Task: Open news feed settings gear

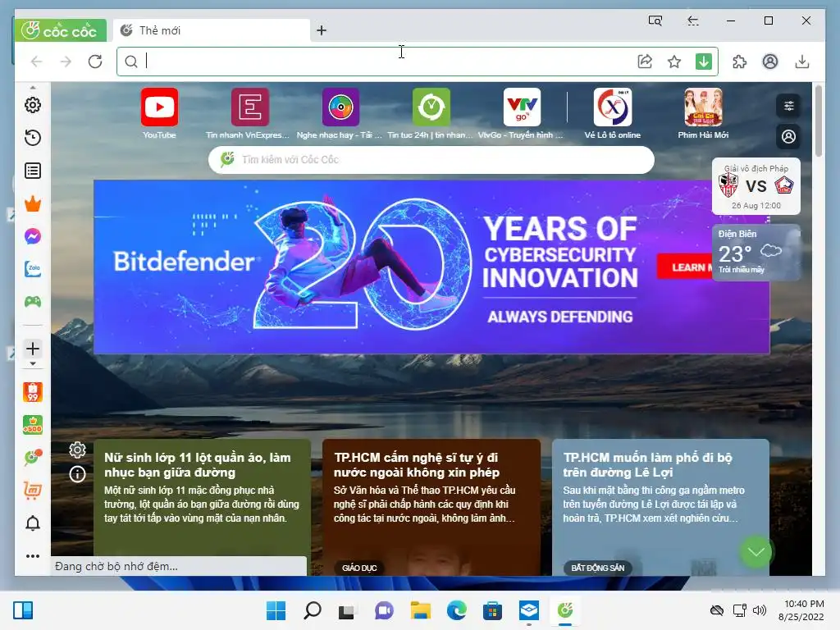Action: (x=78, y=450)
